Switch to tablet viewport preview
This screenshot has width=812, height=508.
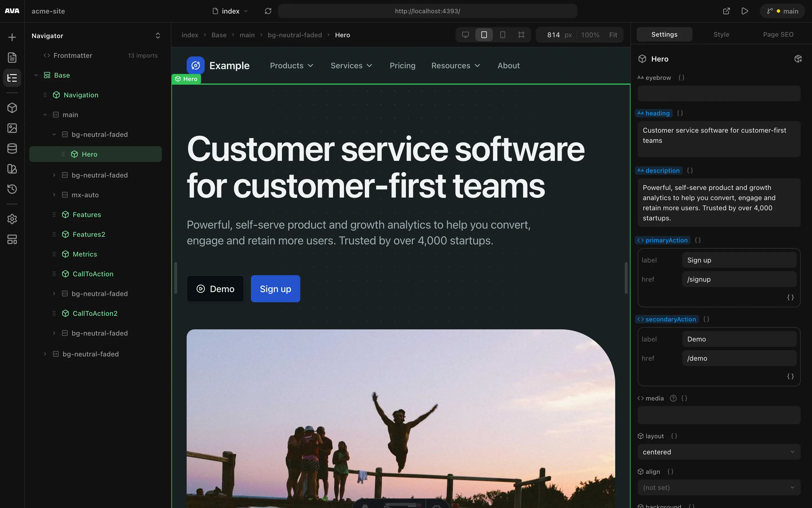coord(484,35)
